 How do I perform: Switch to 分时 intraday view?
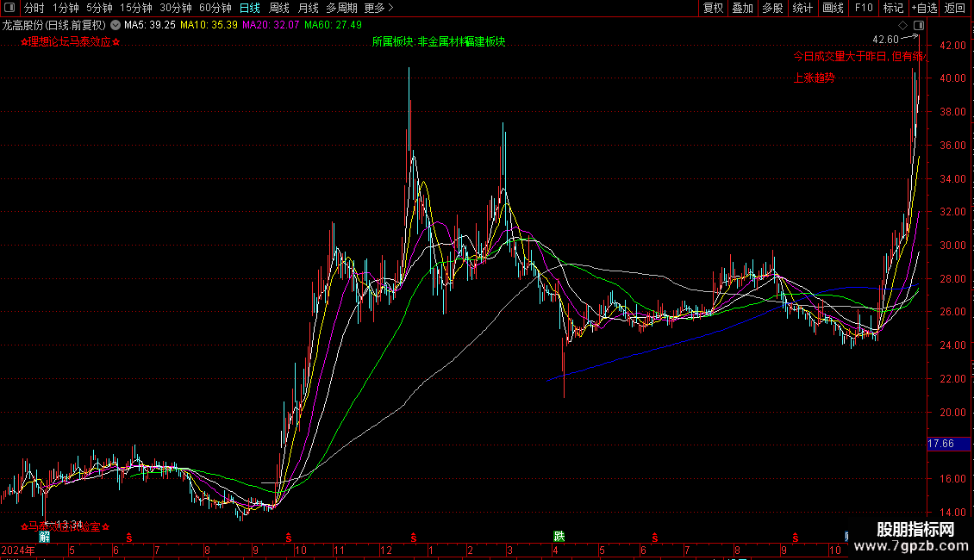(34, 8)
